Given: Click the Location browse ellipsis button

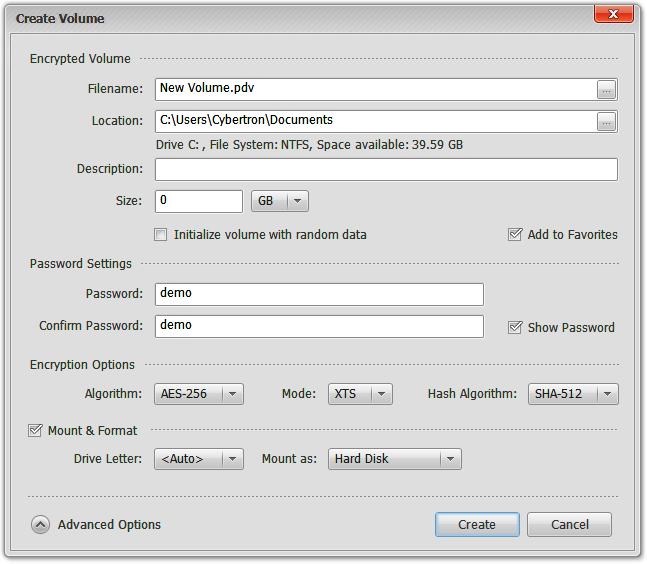Looking at the screenshot, I should pyautogui.click(x=606, y=122).
